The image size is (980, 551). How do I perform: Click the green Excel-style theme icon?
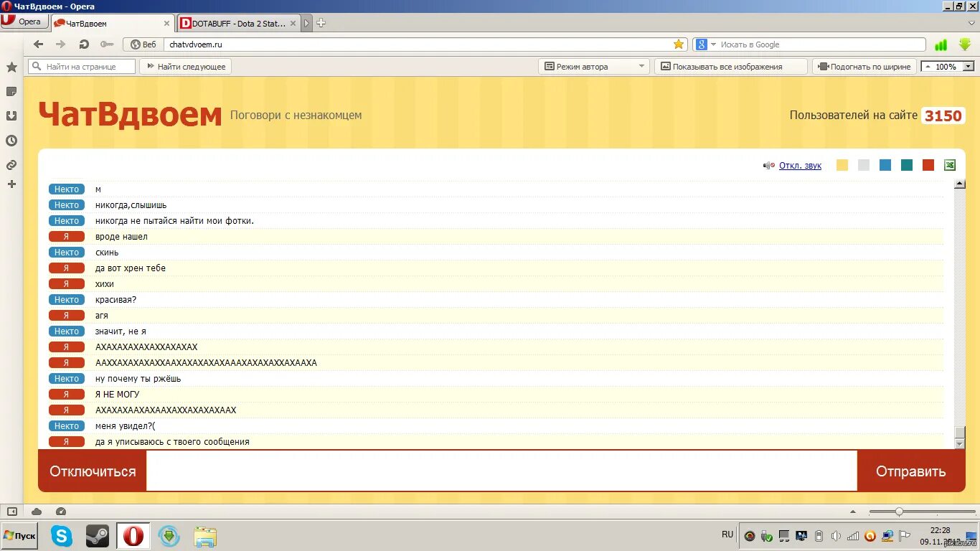(x=950, y=165)
